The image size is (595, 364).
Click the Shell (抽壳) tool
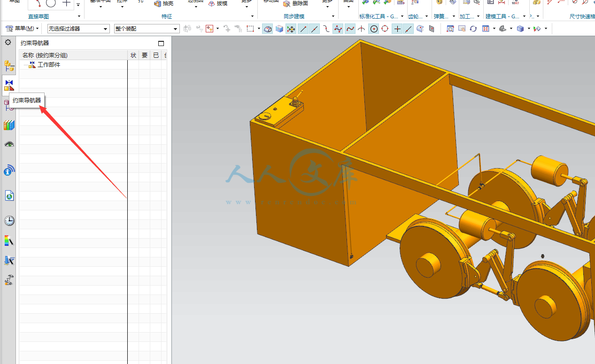coord(164,3)
